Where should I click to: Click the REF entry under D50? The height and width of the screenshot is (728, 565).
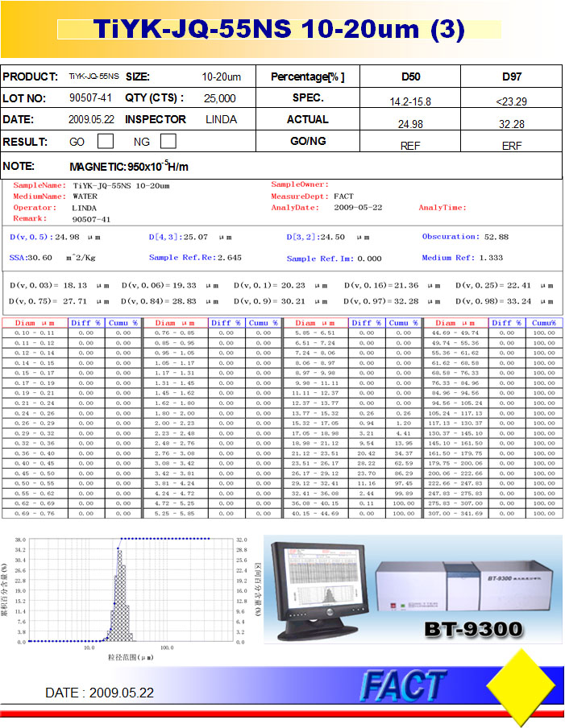[x=410, y=147]
